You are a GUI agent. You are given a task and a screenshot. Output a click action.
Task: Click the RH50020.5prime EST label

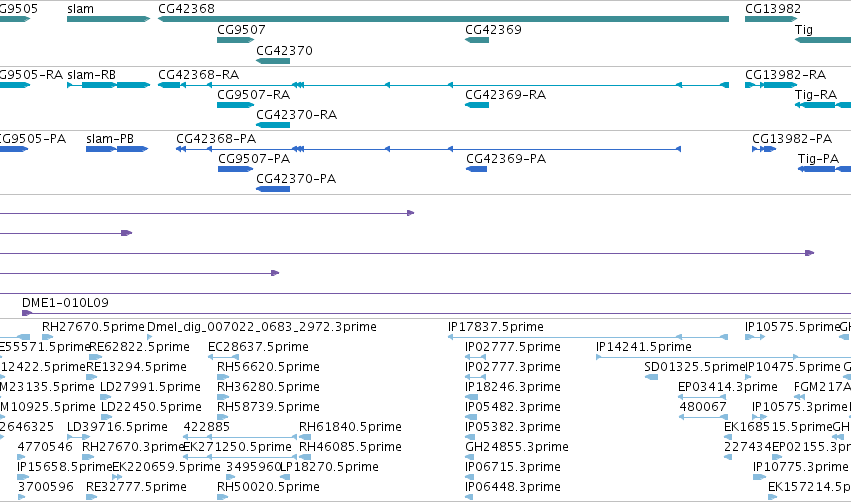pos(268,488)
